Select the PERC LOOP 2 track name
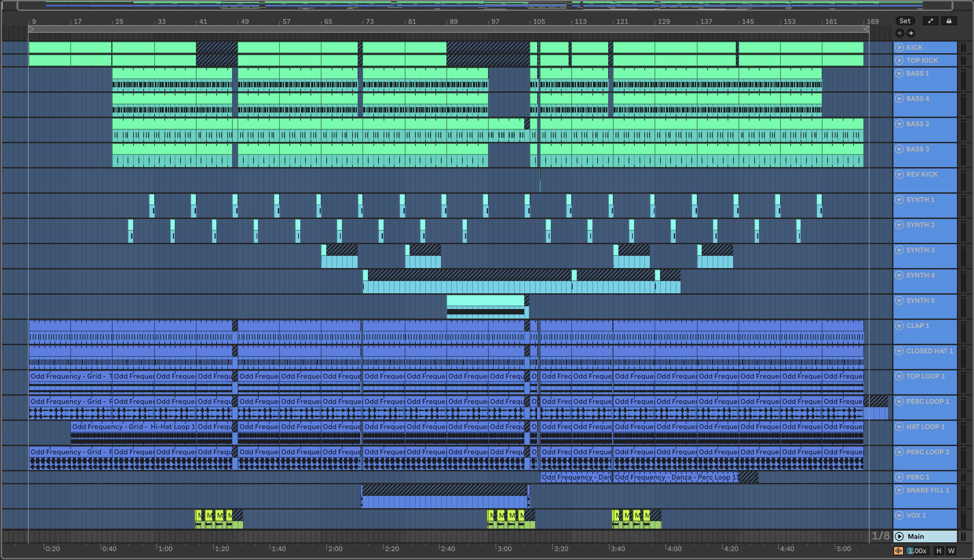The image size is (974, 560). (928, 452)
